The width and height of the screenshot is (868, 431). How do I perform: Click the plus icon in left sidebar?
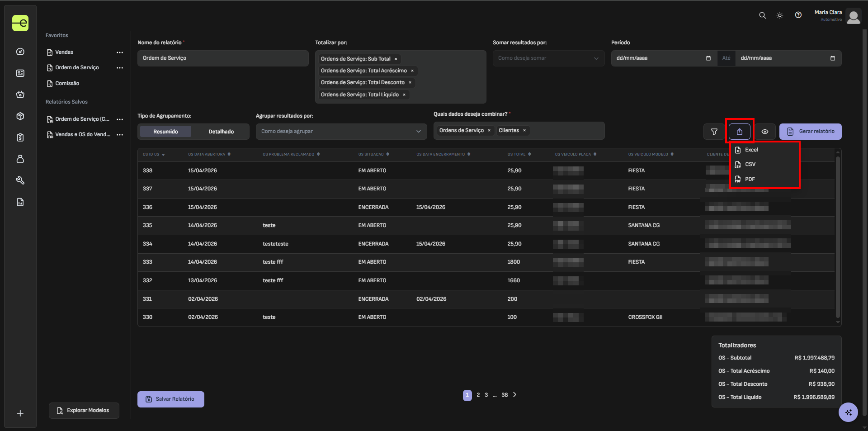click(20, 413)
